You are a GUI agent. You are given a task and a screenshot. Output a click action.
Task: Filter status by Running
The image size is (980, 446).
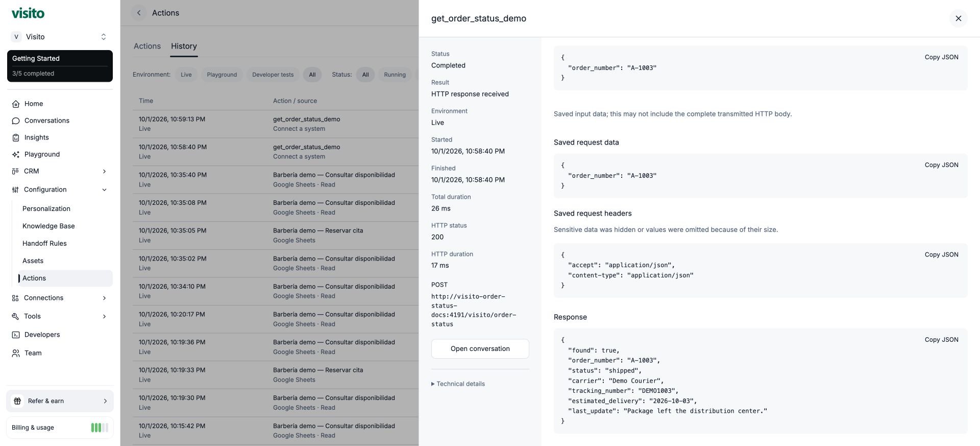[395, 75]
